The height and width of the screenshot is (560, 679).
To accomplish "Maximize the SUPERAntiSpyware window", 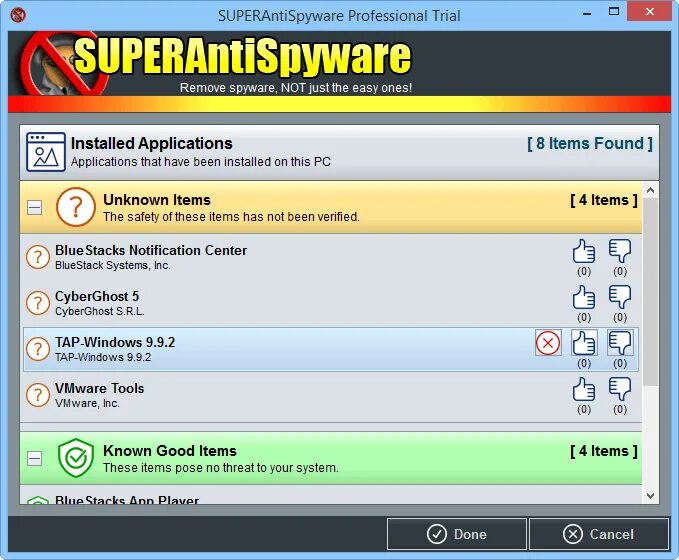I will [614, 12].
